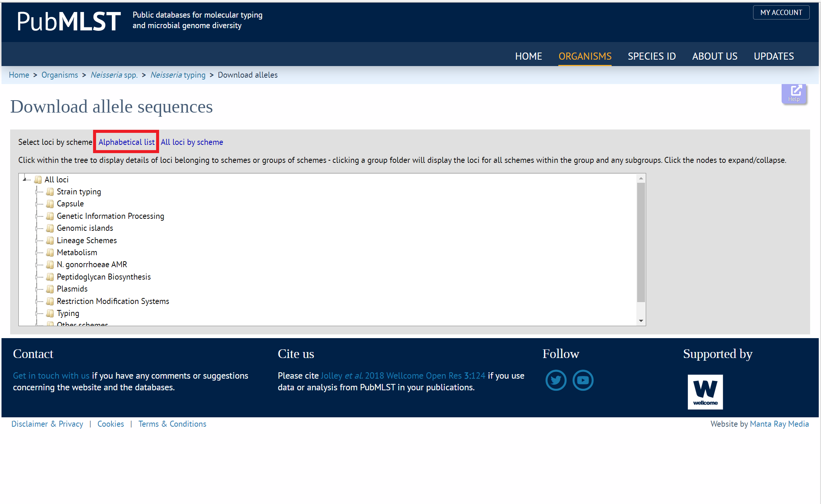The width and height of the screenshot is (821, 504).
Task: Open the ORGANISMS menu
Action: 585,56
